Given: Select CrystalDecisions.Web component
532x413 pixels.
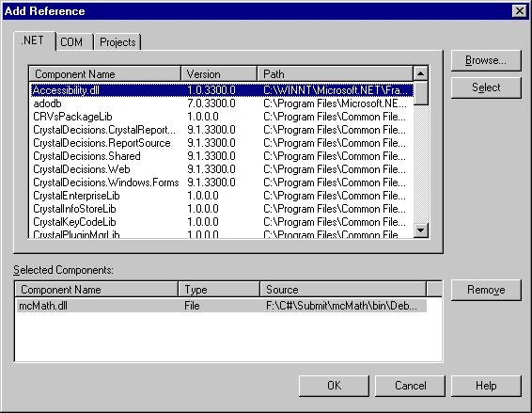Looking at the screenshot, I should pyautogui.click(x=222, y=169).
